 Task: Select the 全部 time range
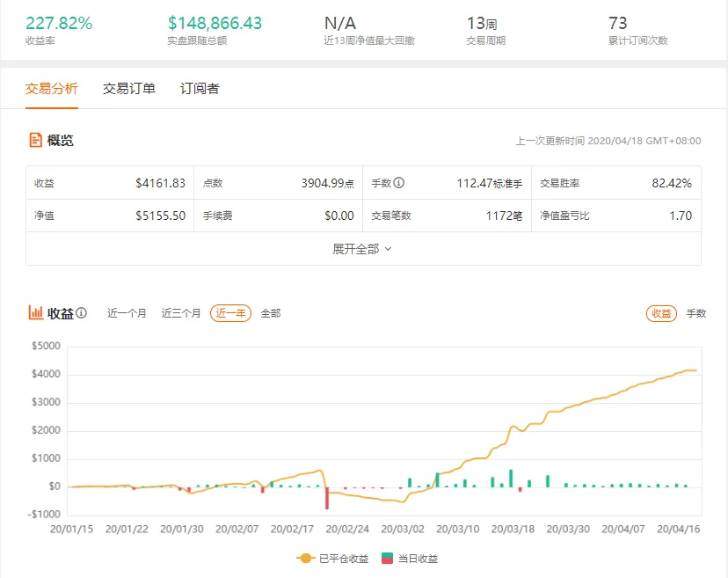tap(271, 313)
